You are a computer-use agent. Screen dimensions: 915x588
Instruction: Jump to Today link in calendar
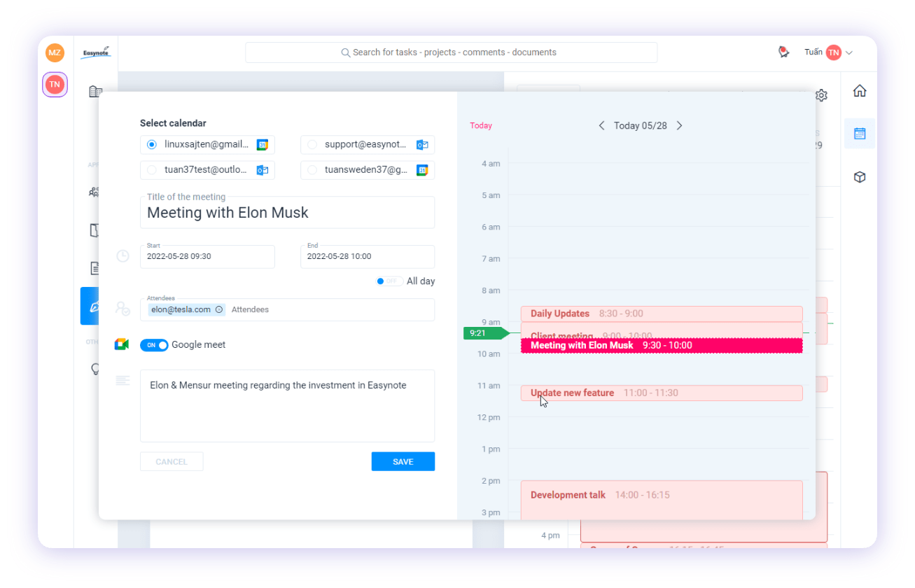pyautogui.click(x=481, y=126)
